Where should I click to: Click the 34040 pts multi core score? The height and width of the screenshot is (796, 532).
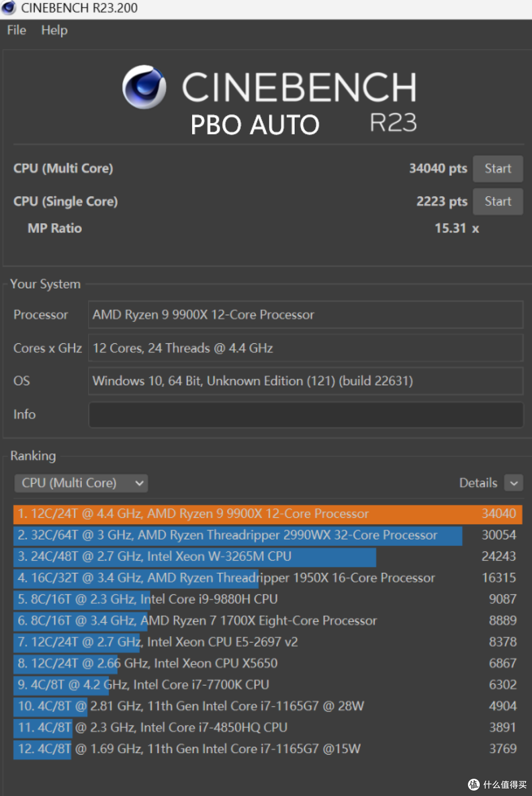(438, 169)
